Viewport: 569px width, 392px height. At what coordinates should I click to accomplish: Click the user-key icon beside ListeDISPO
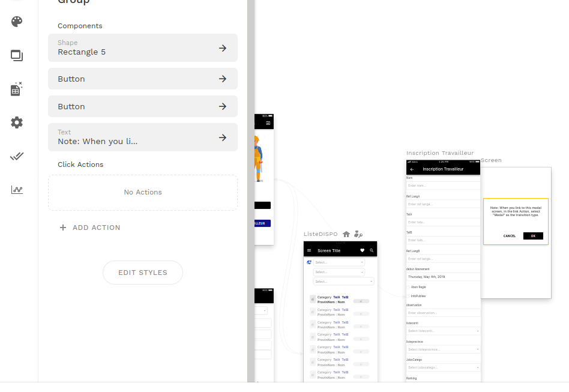tap(358, 234)
